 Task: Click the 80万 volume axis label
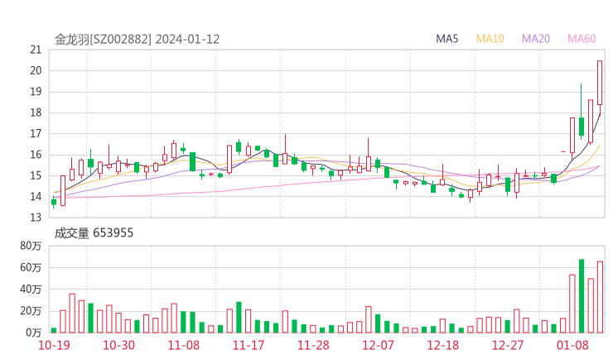(x=31, y=246)
